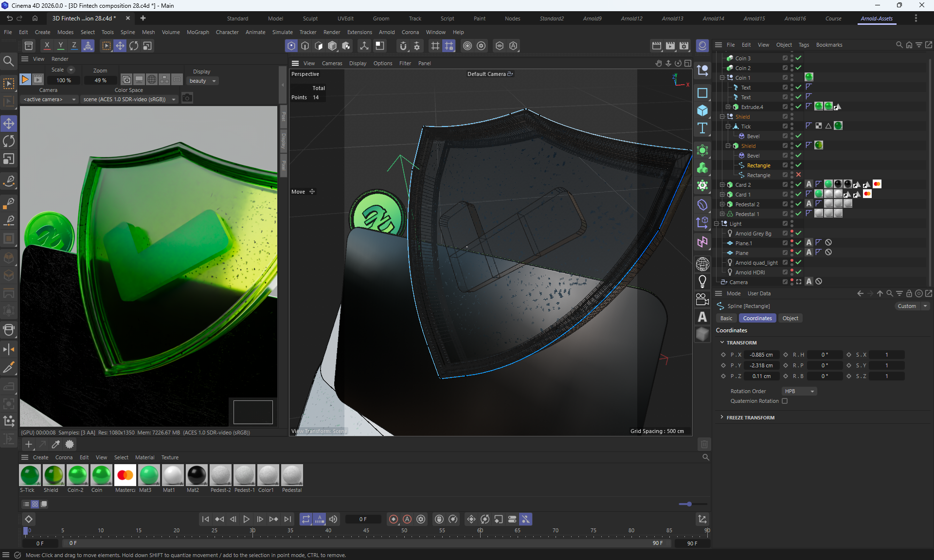Image resolution: width=934 pixels, height=560 pixels.
Task: Select the Mastercard material swatch
Action: tap(125, 475)
